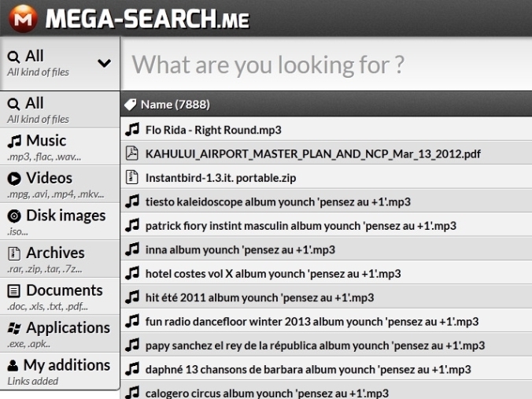Click the search field 'What are you looking for ?'
The height and width of the screenshot is (399, 532).
click(326, 64)
